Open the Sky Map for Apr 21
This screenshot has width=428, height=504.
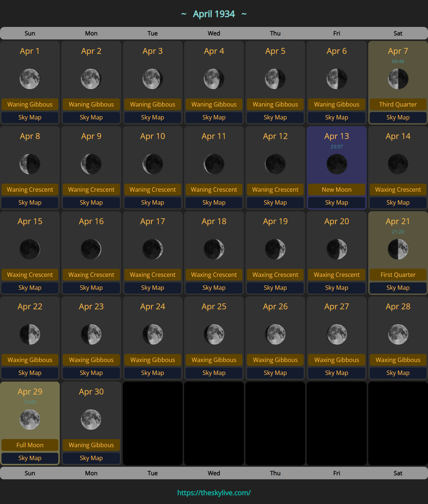(398, 288)
